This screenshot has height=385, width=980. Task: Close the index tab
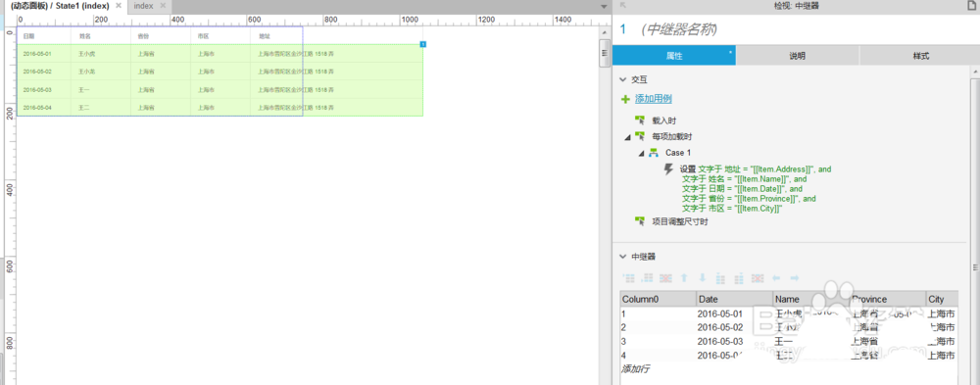pyautogui.click(x=163, y=6)
